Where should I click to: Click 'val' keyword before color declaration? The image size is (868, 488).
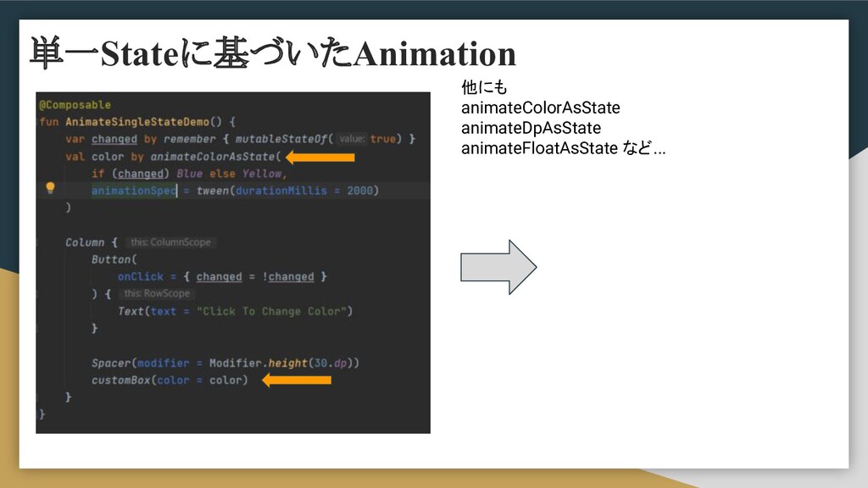pos(75,157)
